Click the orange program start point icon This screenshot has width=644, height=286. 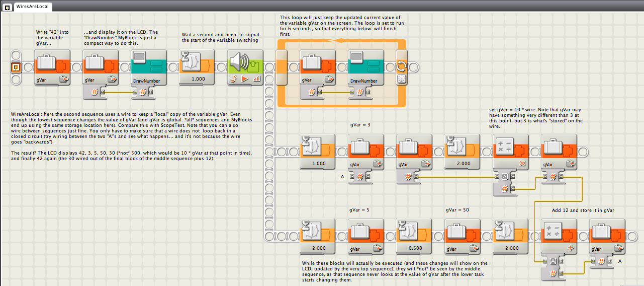tap(16, 67)
